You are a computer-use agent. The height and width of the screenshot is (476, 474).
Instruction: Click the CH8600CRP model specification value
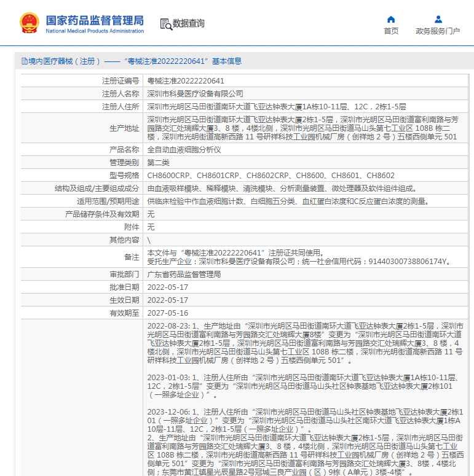click(271, 176)
